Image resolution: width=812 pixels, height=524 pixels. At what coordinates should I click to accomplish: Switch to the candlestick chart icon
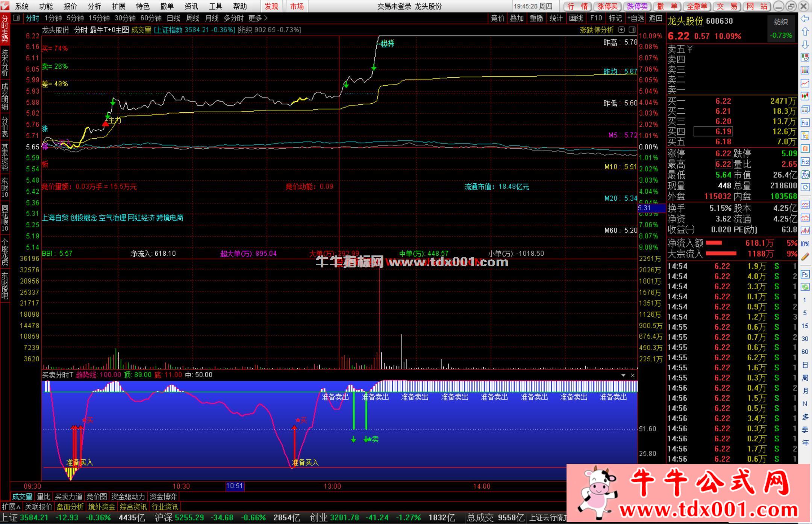pyautogui.click(x=805, y=97)
